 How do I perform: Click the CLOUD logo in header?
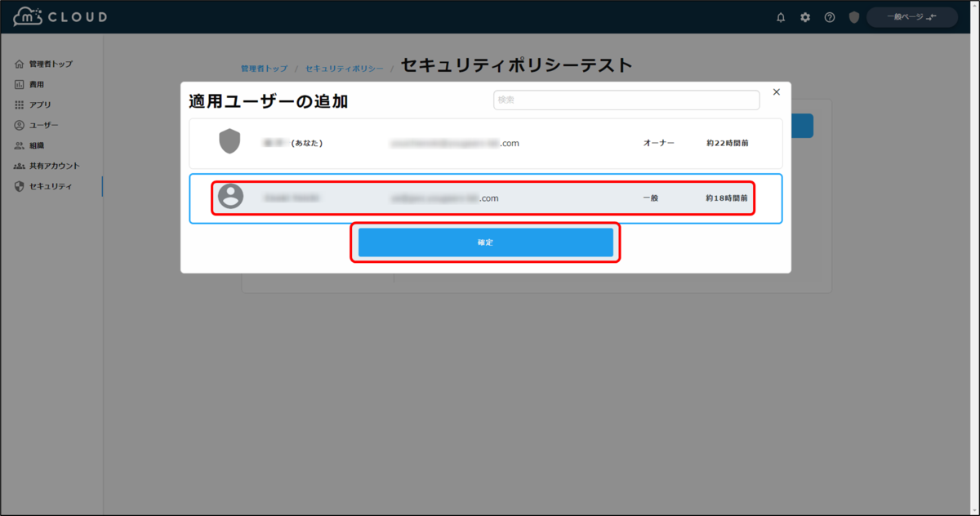(x=60, y=16)
